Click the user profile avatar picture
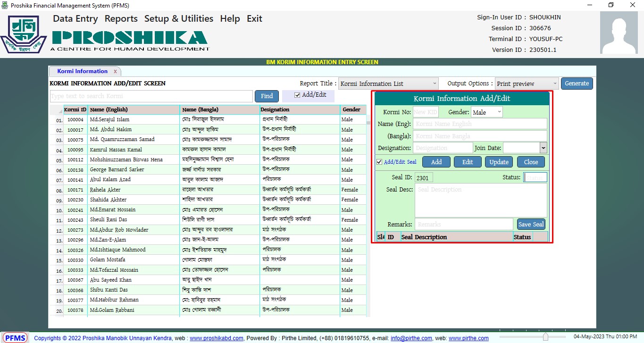This screenshot has height=343, width=644. 618,33
